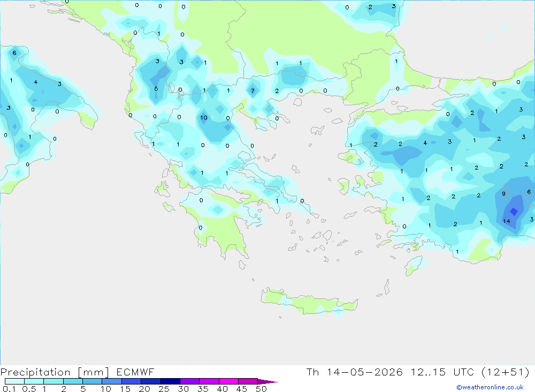Screen dimensions: 535x392
Task: Click the legend label '40'
Action: [x=222, y=389]
